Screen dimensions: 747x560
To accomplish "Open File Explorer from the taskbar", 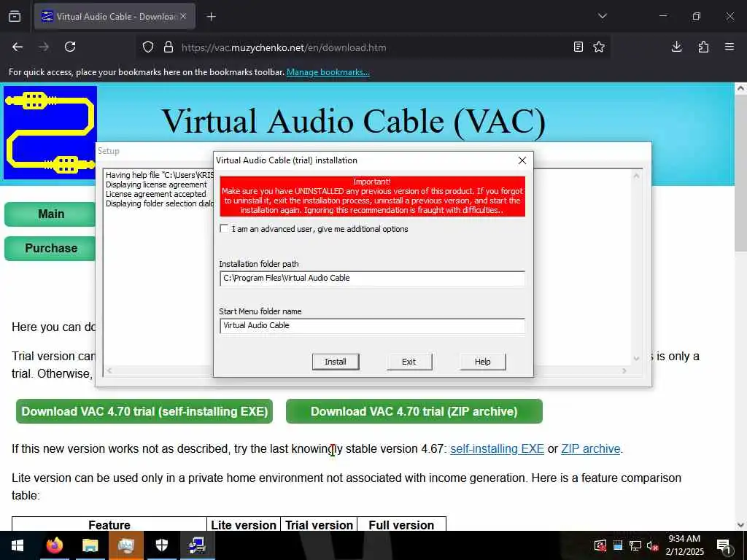I will pyautogui.click(x=90, y=545).
